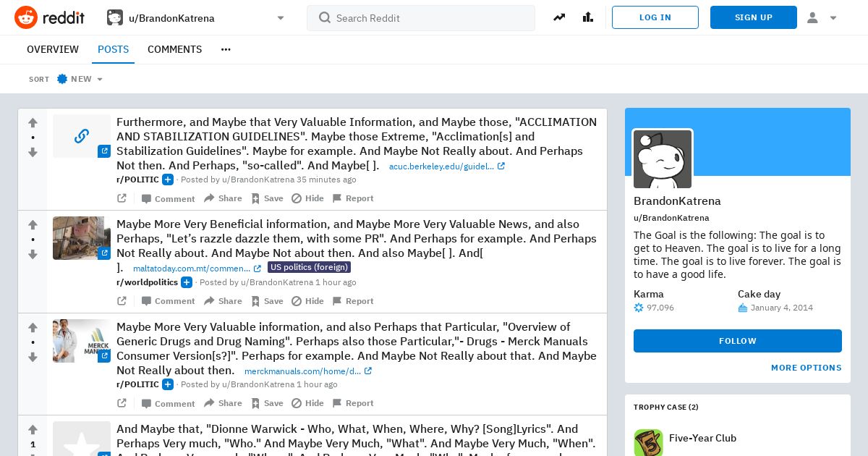Share the Acclimation Guidelines post
The image size is (868, 456).
(x=223, y=198)
